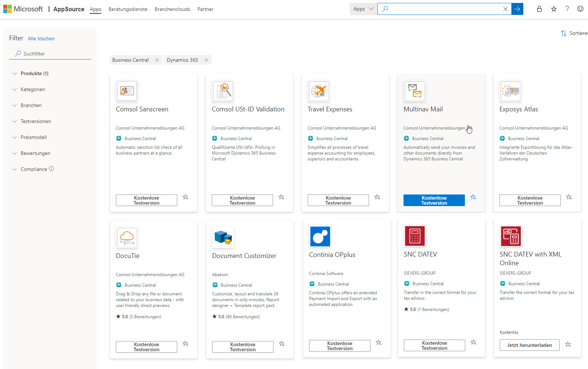Open the sign-in lock icon
This screenshot has width=588, height=369.
pos(539,9)
